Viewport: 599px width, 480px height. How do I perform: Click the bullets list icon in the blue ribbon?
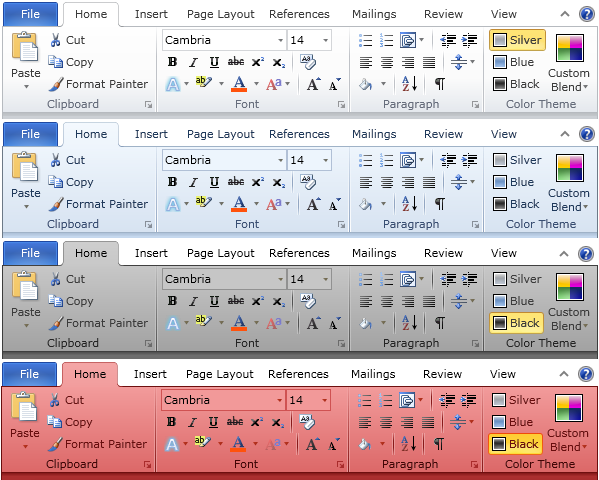click(366, 160)
